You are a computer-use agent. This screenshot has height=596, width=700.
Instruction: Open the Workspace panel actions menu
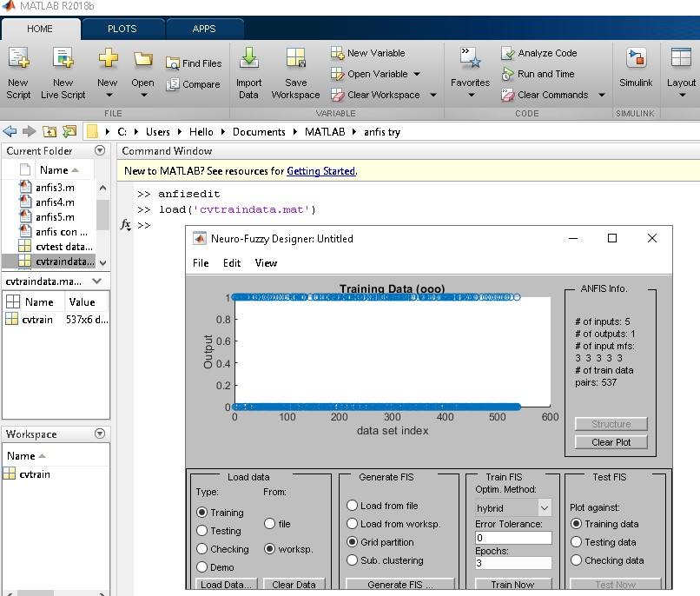(100, 434)
